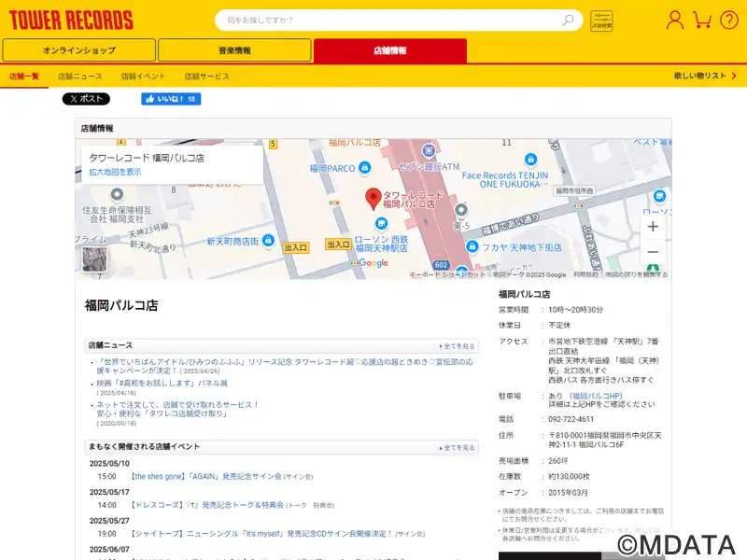This screenshot has width=747, height=560.
Task: Click the Google logo on map
Action: [x=373, y=263]
